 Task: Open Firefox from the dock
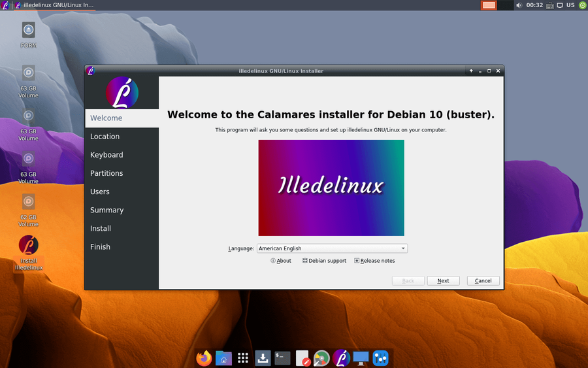coord(204,358)
